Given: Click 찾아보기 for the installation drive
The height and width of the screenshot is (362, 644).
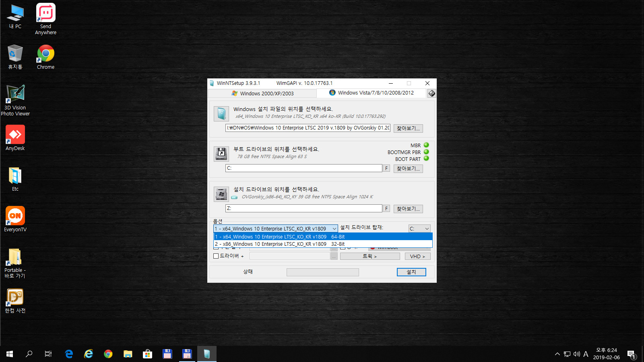Looking at the screenshot, I should 408,209.
